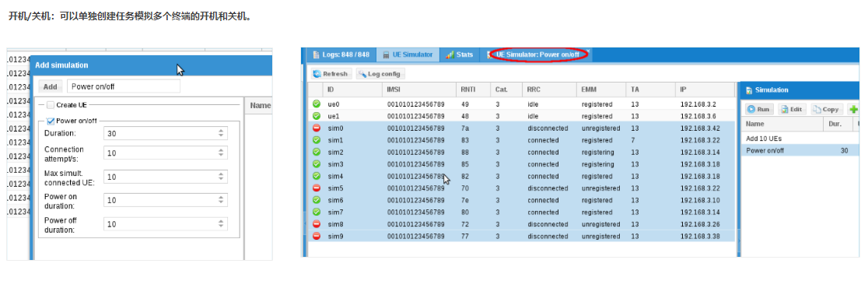
Task: Refresh the UE list
Action: pos(331,74)
